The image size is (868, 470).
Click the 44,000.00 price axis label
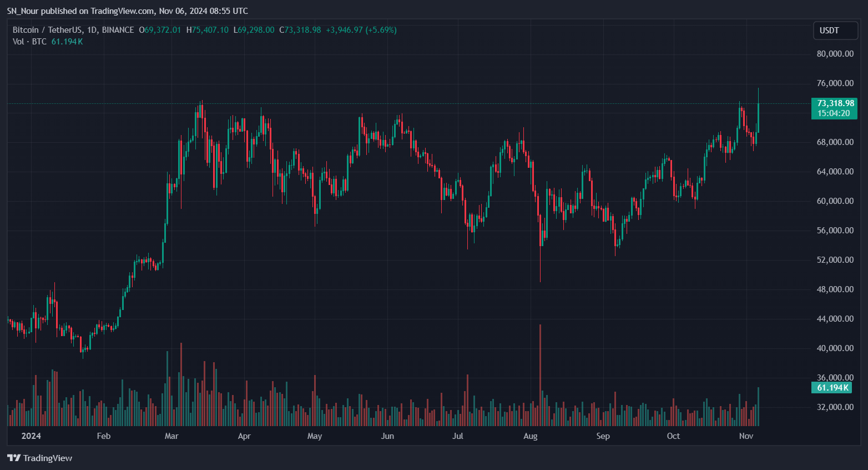tap(835, 319)
